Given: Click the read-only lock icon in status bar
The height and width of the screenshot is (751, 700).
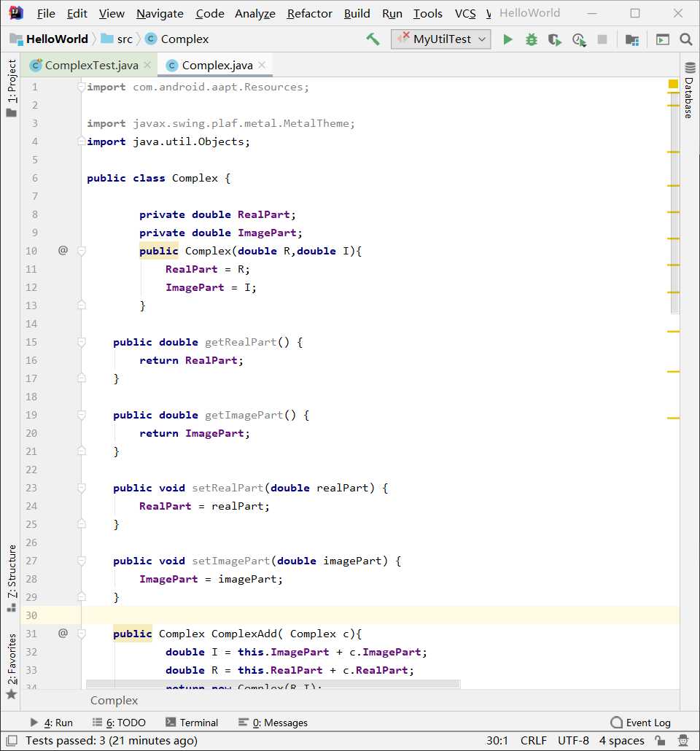Looking at the screenshot, I should click(660, 741).
